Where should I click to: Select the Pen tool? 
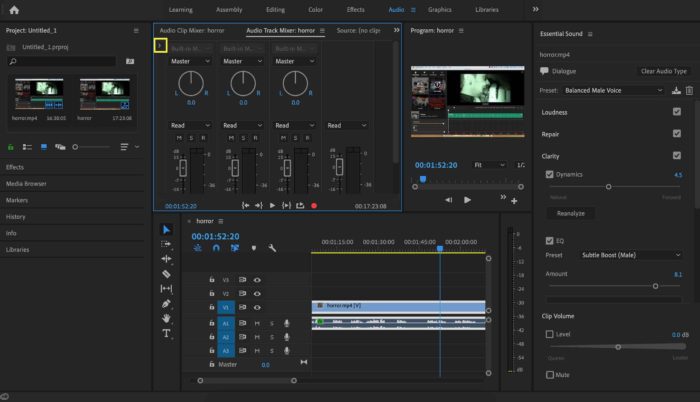(166, 303)
